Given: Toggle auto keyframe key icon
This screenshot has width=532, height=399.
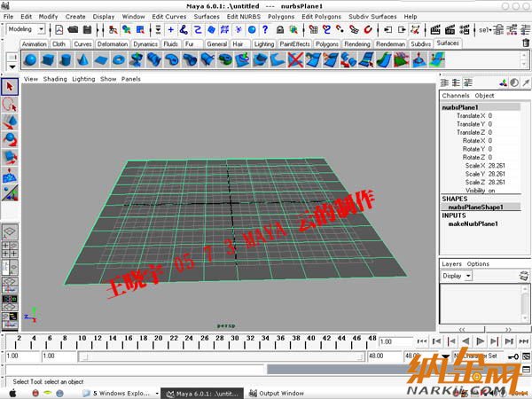Looking at the screenshot, I should point(512,356).
